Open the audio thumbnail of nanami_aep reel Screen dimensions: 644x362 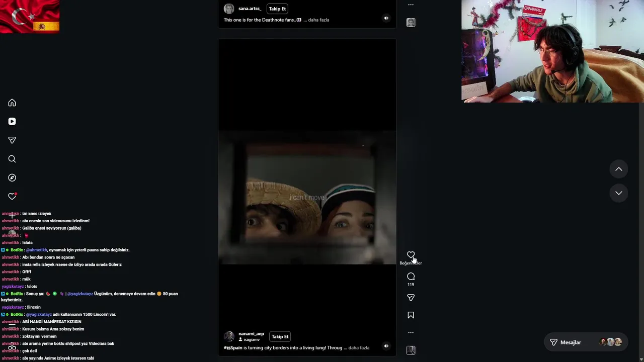pyautogui.click(x=411, y=350)
